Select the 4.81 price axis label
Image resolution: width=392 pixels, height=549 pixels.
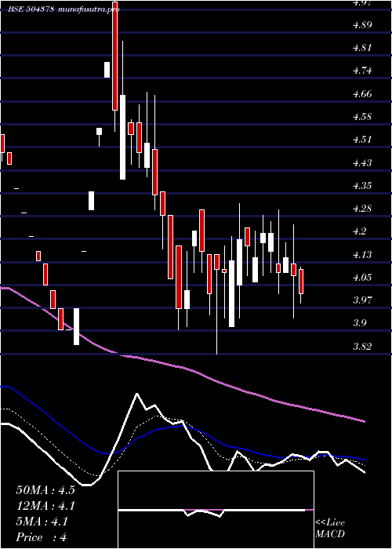(362, 48)
